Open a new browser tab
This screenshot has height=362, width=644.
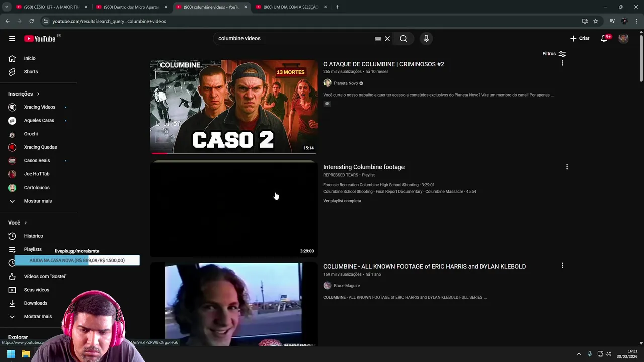point(337,7)
